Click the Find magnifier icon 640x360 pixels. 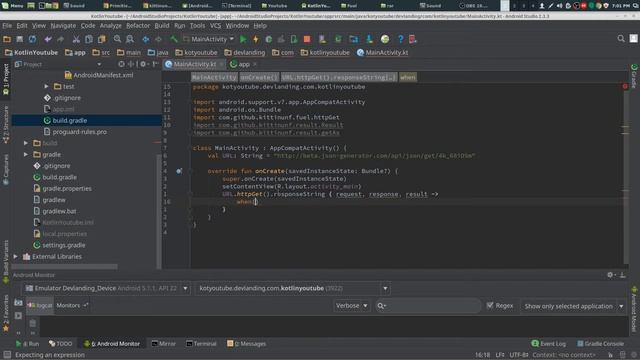click(x=118, y=39)
